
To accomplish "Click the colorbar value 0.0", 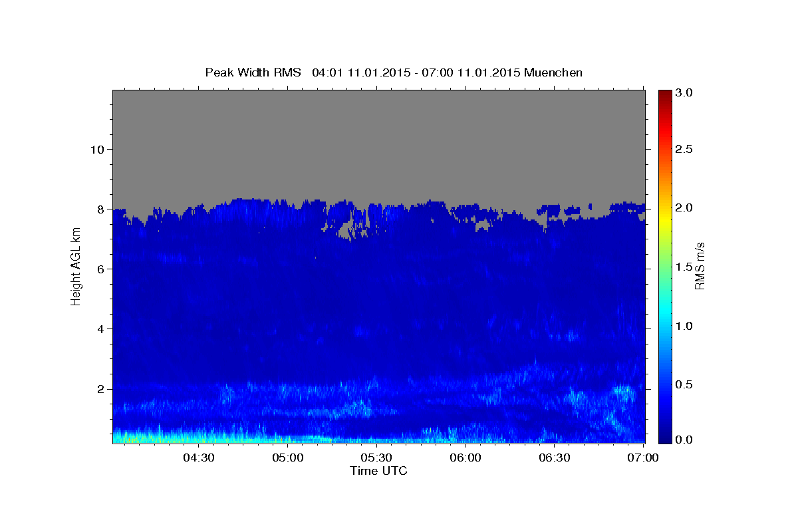I will [x=684, y=440].
